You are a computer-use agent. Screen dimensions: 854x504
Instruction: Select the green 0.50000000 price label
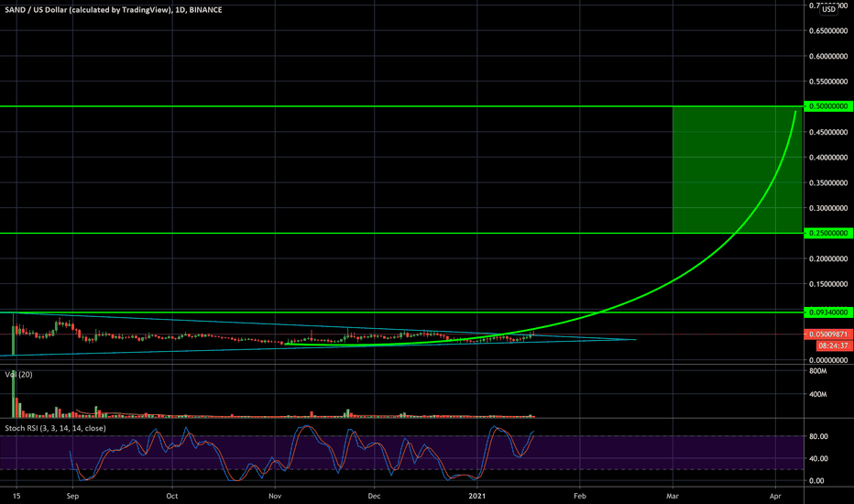(828, 106)
